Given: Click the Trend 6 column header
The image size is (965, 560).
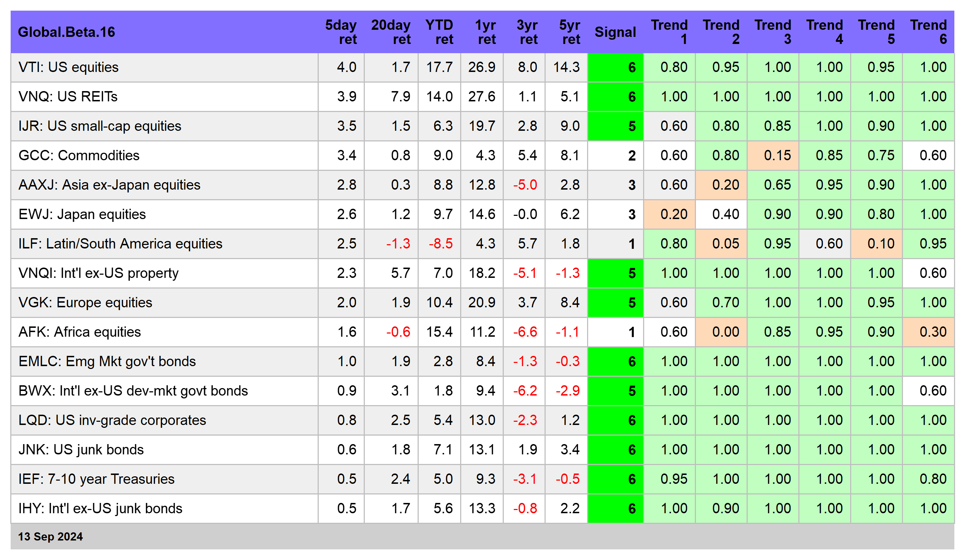Looking at the screenshot, I should tap(928, 32).
